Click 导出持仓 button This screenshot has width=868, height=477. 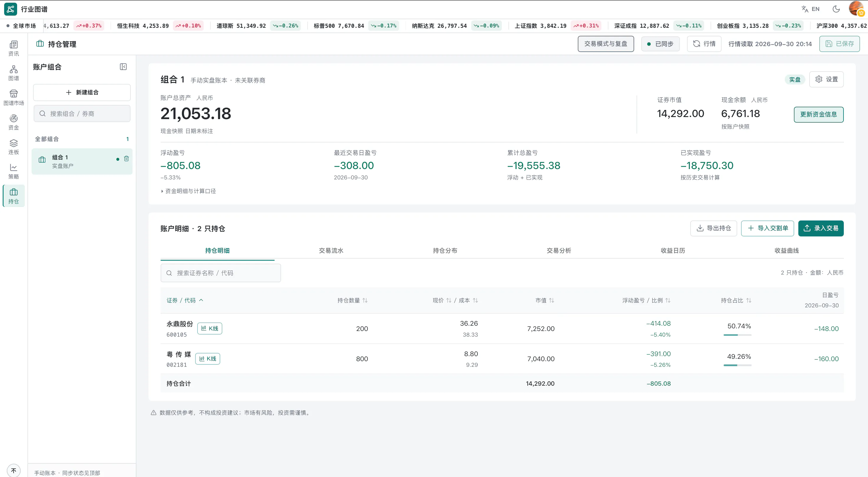pyautogui.click(x=714, y=228)
